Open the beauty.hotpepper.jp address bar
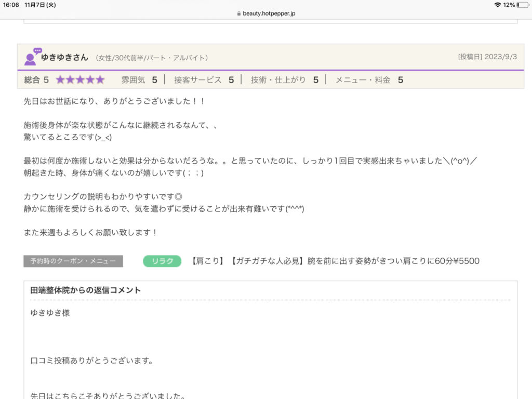This screenshot has height=399, width=532. point(269,14)
